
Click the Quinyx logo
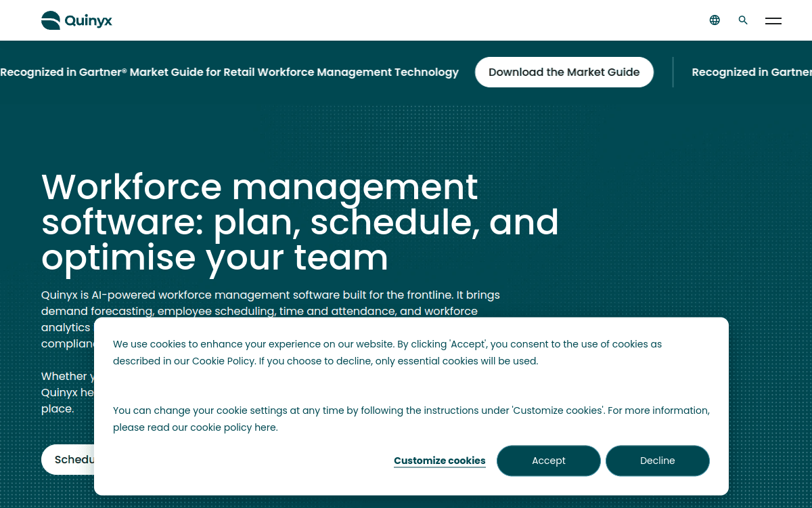(76, 20)
